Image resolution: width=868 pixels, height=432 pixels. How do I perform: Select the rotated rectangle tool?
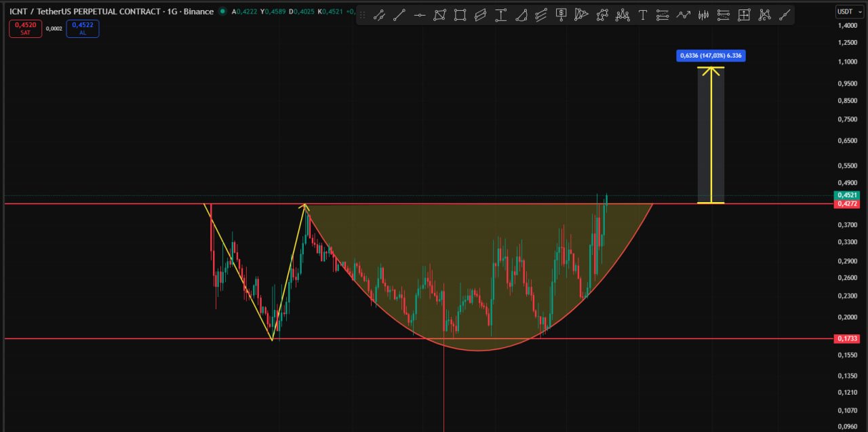440,15
